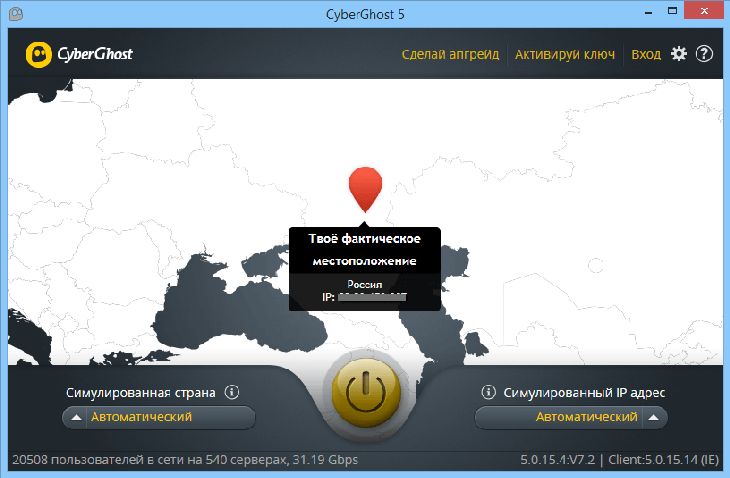This screenshot has width=730, height=478.
Task: Expand the simulated IP Автоматический dropdown
Action: pyautogui.click(x=571, y=417)
